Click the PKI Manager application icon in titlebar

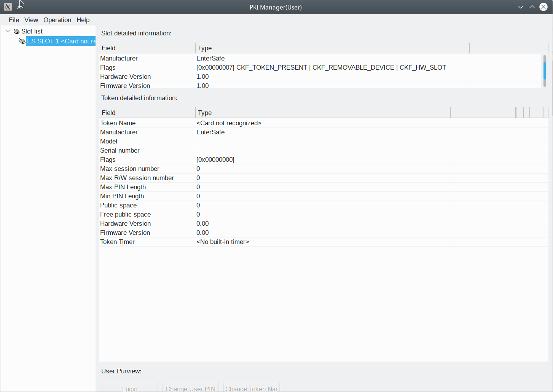[x=8, y=7]
